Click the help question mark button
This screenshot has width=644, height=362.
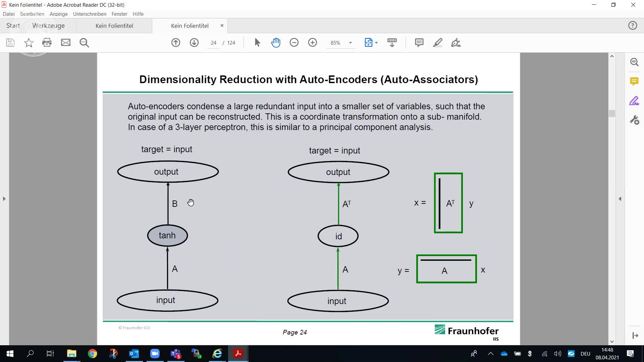tap(632, 26)
